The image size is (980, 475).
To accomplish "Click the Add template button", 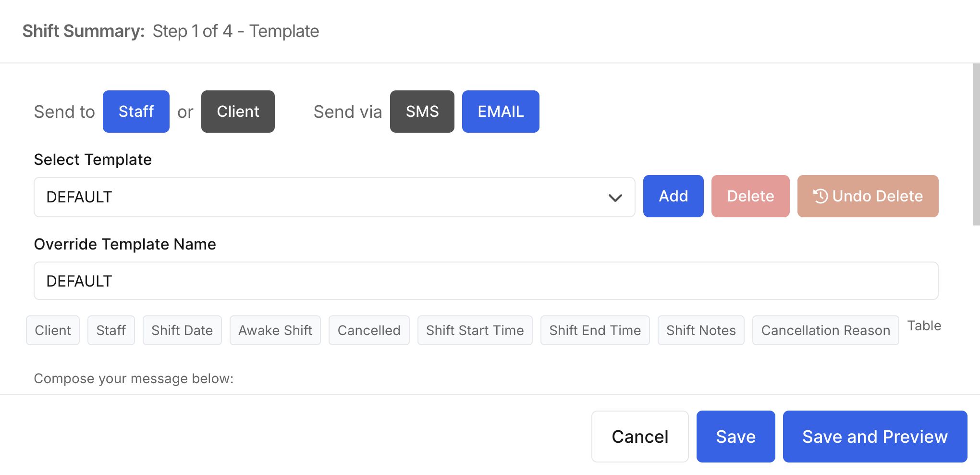I will tap(674, 196).
